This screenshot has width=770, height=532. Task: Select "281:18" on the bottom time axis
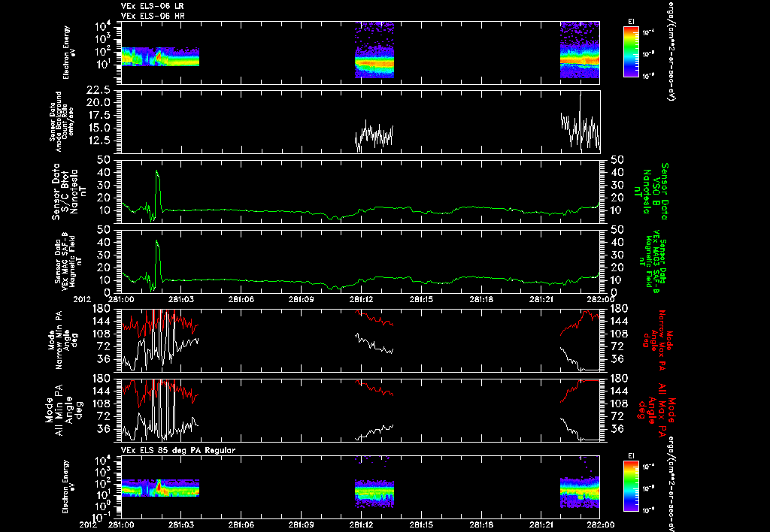(x=480, y=524)
